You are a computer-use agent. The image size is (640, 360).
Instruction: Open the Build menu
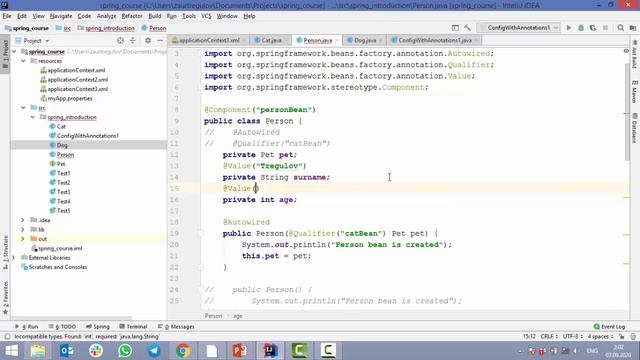tap(154, 16)
